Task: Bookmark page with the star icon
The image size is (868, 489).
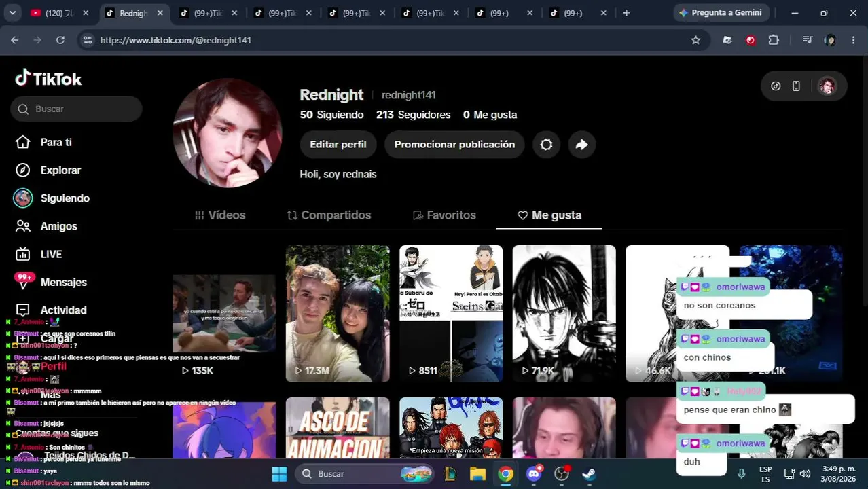Action: pos(695,40)
